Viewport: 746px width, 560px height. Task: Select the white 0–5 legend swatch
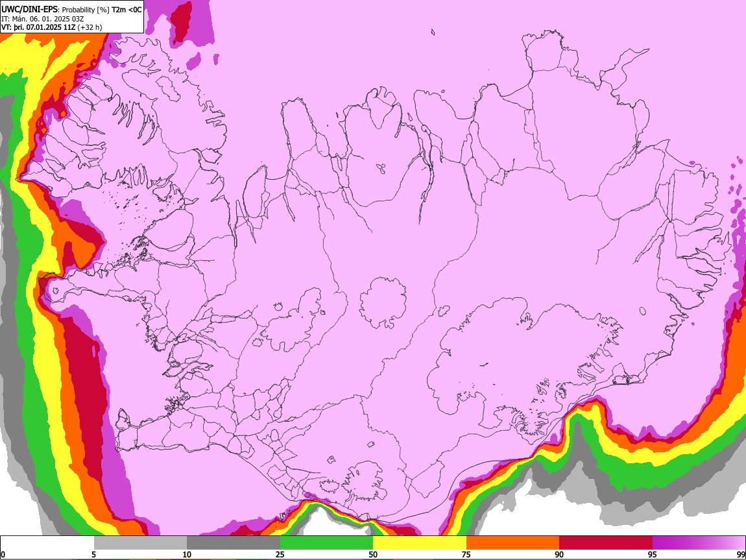click(x=47, y=542)
